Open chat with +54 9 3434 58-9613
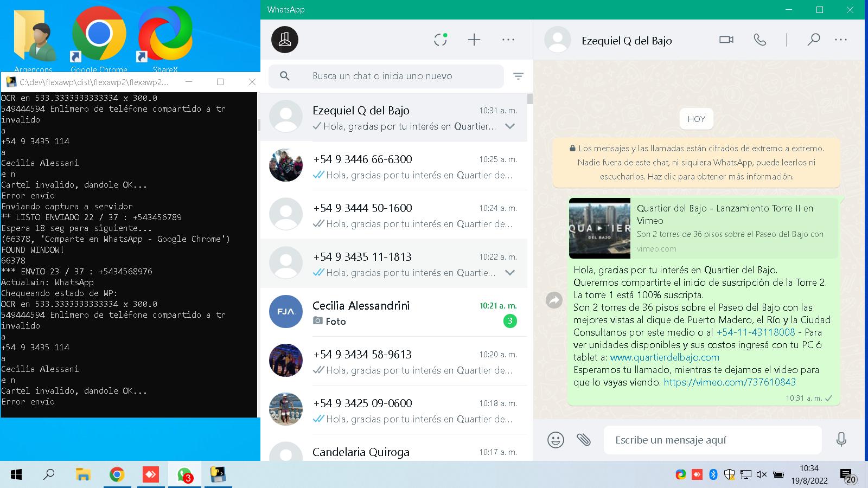 pyautogui.click(x=393, y=361)
